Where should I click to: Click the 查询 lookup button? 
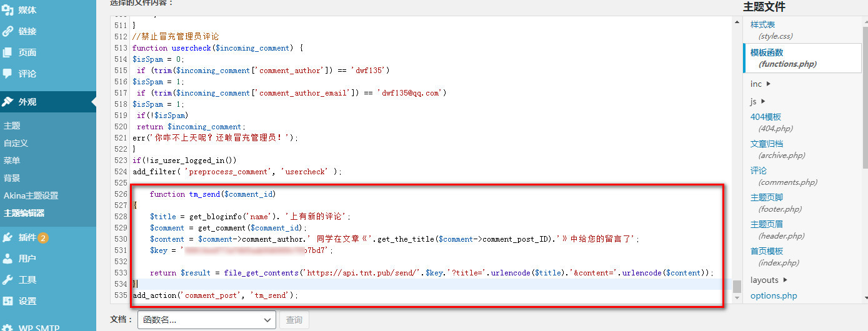[x=294, y=320]
